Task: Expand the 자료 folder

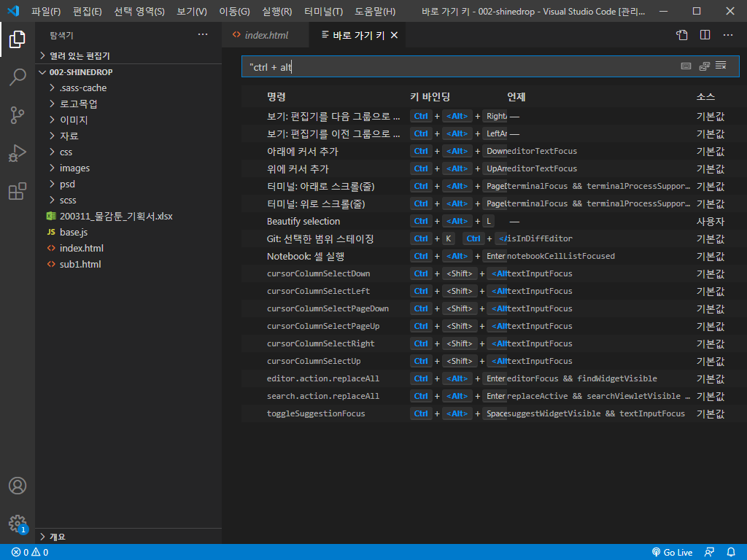Action: click(x=128, y=136)
